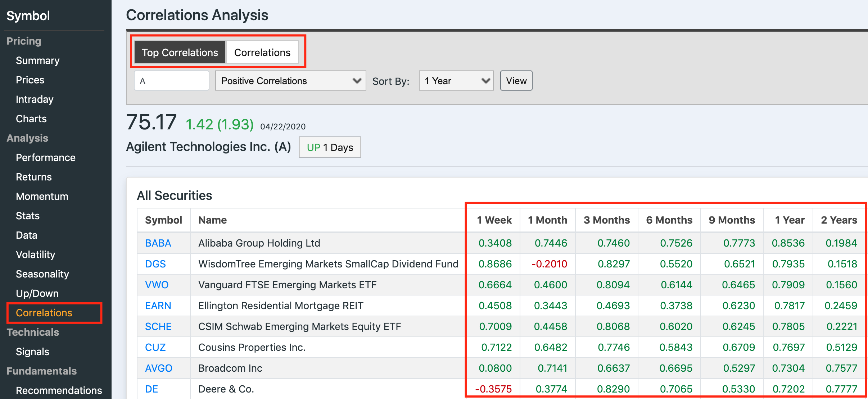This screenshot has height=399, width=868.
Task: Open the Sort By 1 Year dropdown
Action: tap(456, 81)
